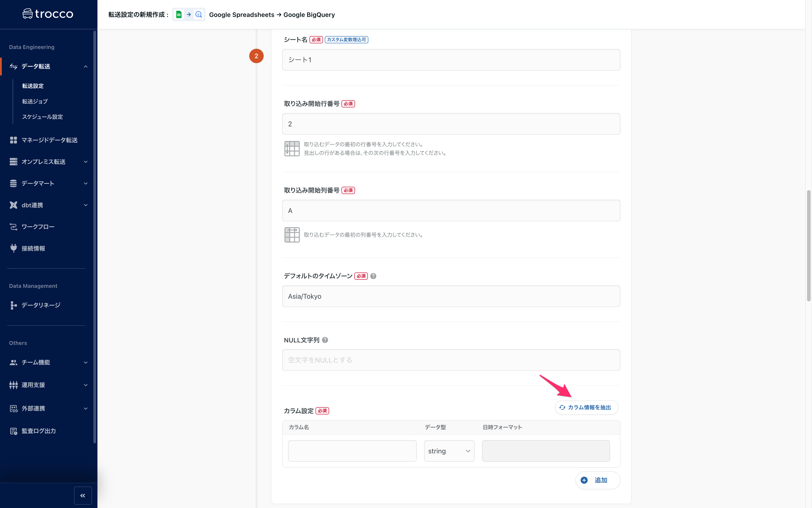This screenshot has height=508, width=812.
Task: Click the disabled 日時フォーマット field
Action: [546, 451]
